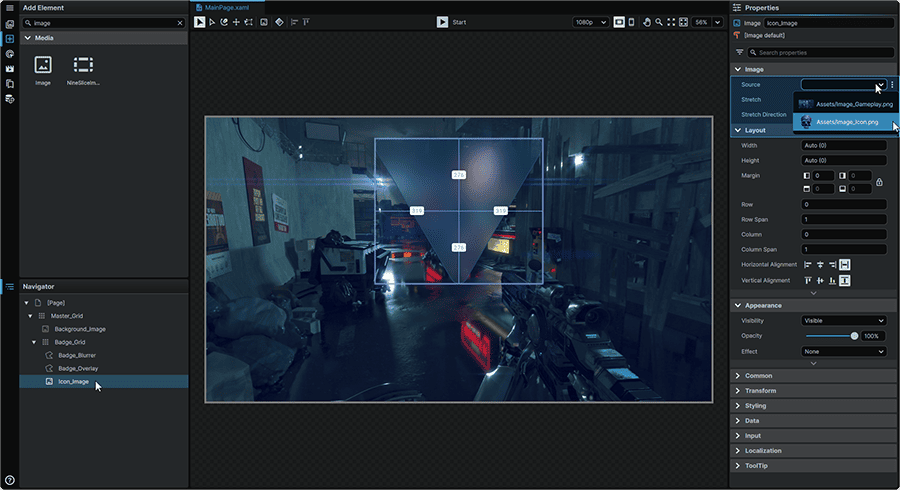
Task: Collapse the [Page] tree node
Action: point(26,302)
